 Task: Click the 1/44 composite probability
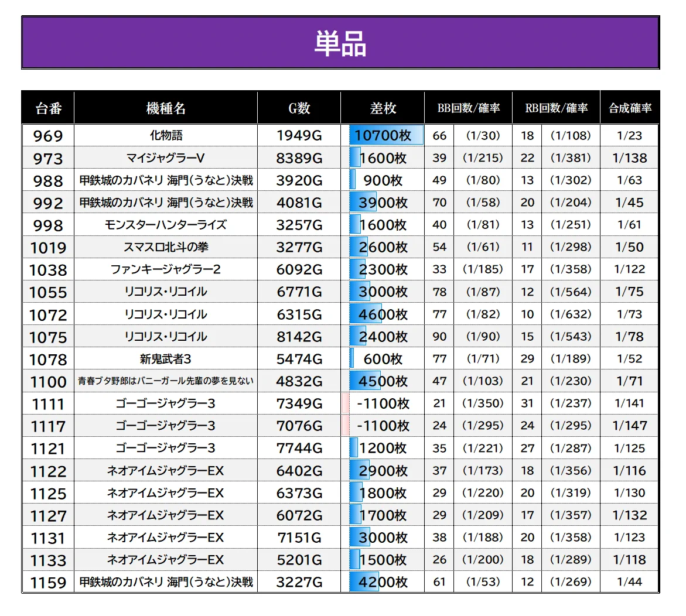pyautogui.click(x=629, y=582)
